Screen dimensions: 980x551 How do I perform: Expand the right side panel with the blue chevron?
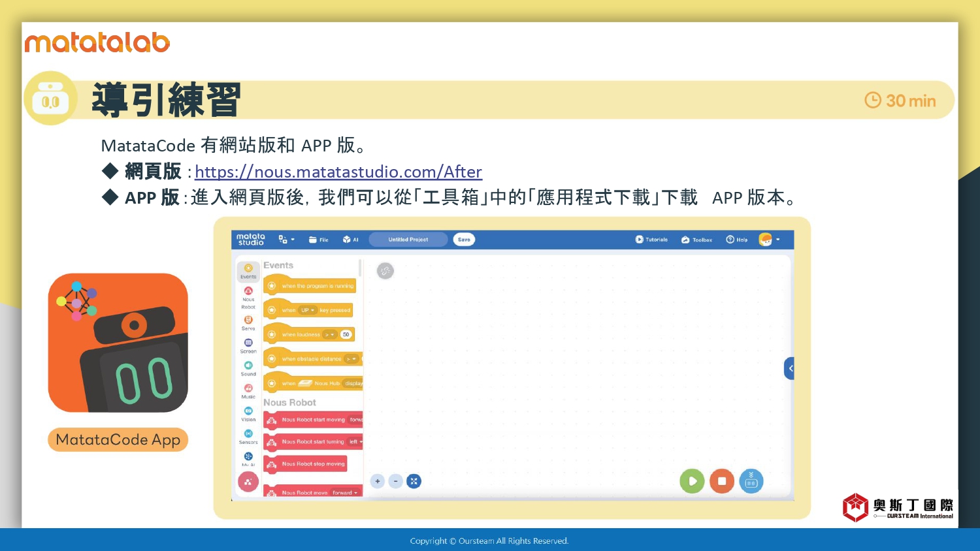tap(789, 368)
